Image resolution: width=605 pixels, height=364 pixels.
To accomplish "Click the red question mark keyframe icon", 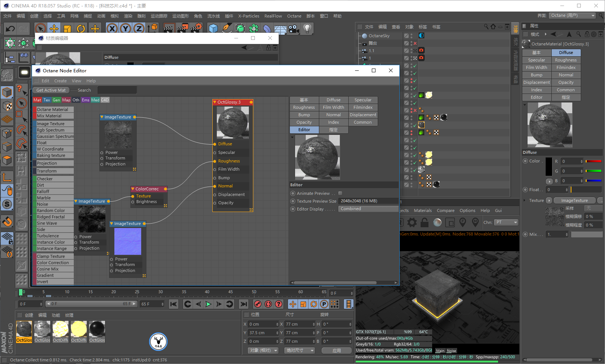I will 278,304.
